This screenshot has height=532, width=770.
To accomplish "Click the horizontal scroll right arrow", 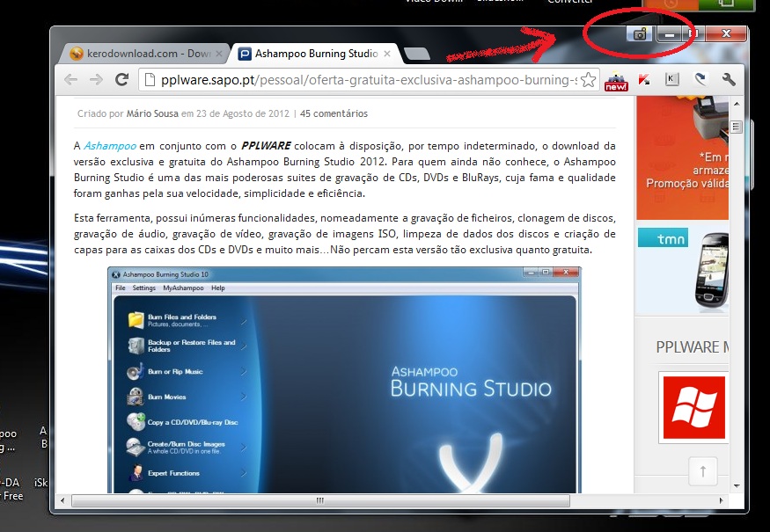I will [721, 500].
